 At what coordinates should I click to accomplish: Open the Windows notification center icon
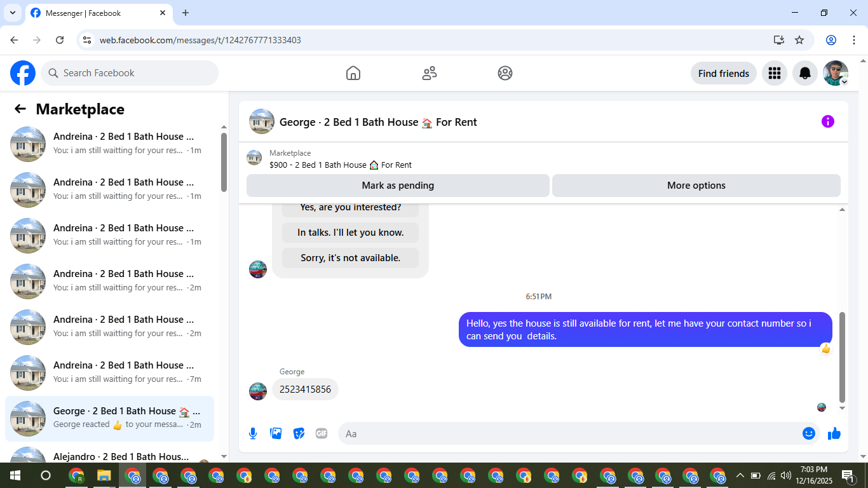(x=848, y=475)
